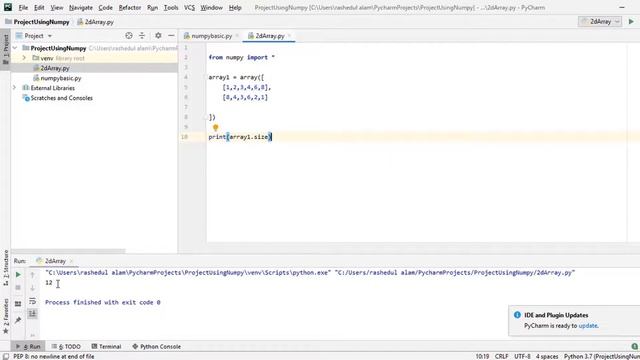Image resolution: width=640 pixels, height=360 pixels.
Task: Click 'Process finished with exit code 0' text
Action: pyautogui.click(x=103, y=302)
